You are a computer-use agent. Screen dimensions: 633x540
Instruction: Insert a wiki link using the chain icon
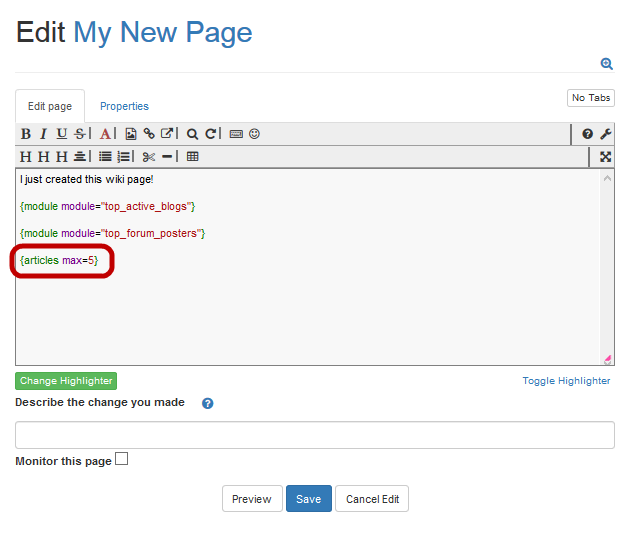pyautogui.click(x=149, y=134)
